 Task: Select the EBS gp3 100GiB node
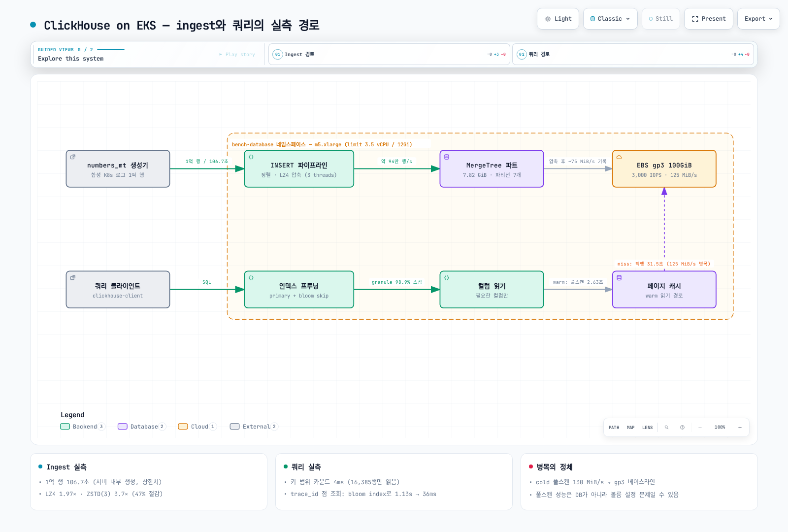(664, 169)
